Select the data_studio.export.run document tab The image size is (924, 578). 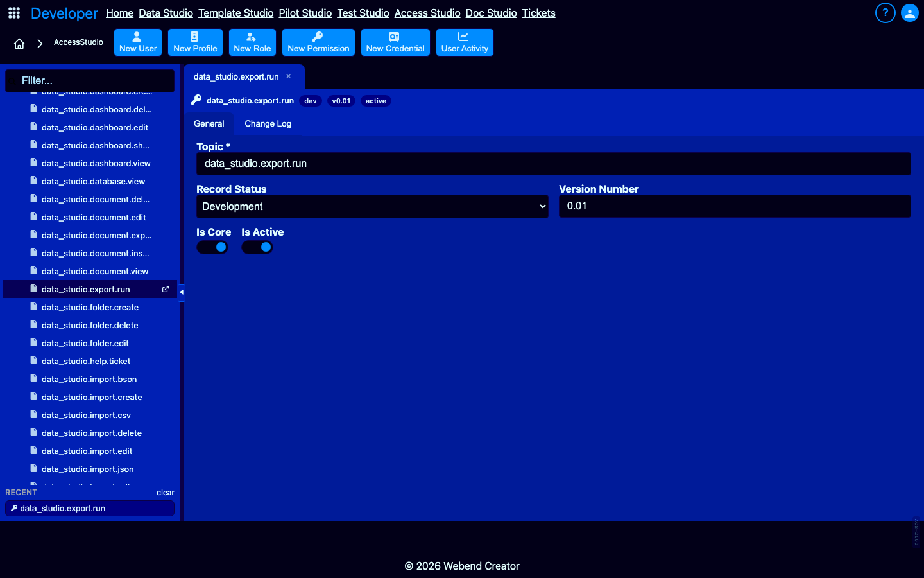tap(236, 76)
